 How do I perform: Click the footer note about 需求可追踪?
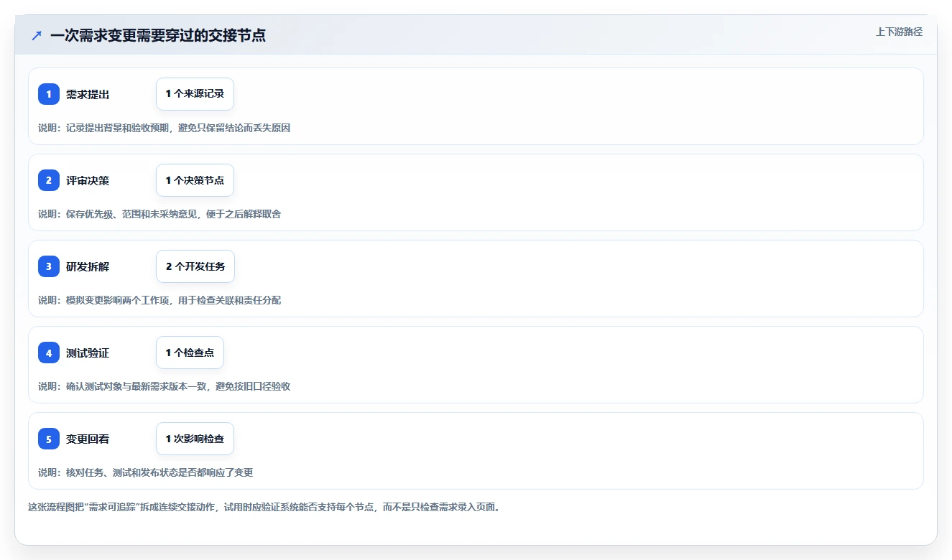point(264,507)
